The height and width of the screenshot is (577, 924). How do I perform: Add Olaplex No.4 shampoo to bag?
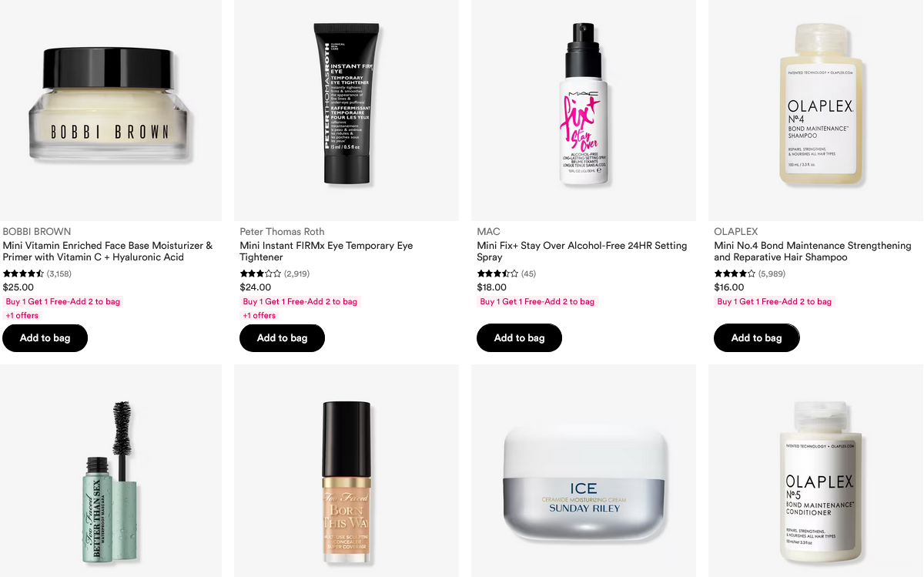coord(756,338)
